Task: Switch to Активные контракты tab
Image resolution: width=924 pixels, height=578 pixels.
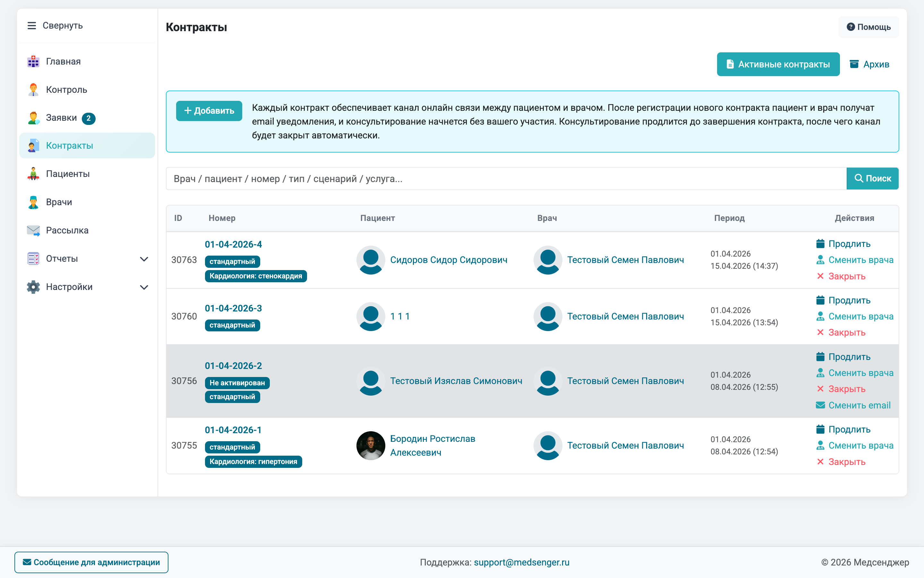Action: (x=778, y=64)
